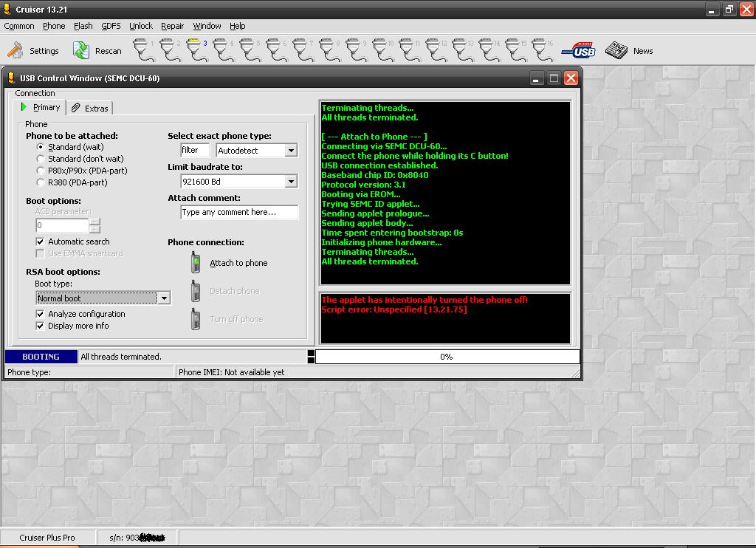Image resolution: width=756 pixels, height=548 pixels.
Task: Open the Autodetect phone type dropdown
Action: coord(291,151)
